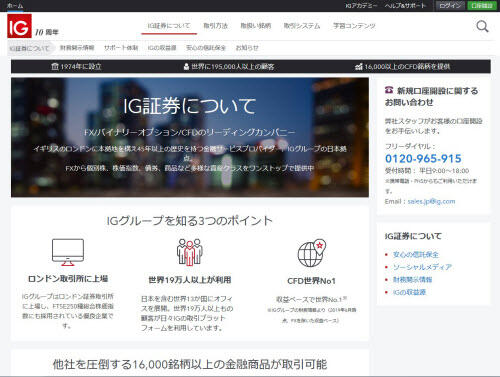The image size is (500, 377).
Task: Select the 取扱い銘柄 menu item
Action: 256,26
